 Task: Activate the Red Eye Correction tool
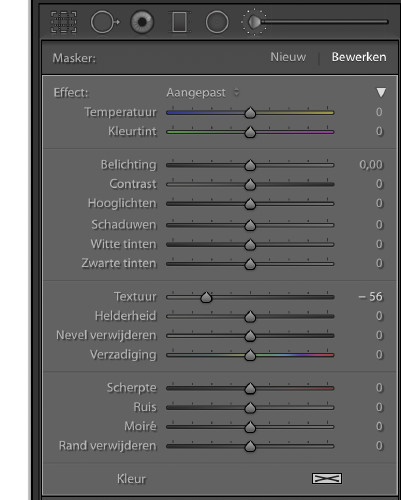pos(142,22)
